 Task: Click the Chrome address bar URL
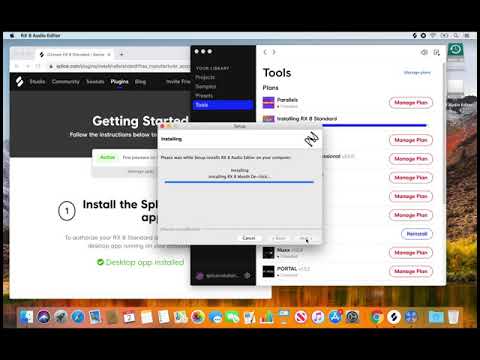[x=123, y=66]
